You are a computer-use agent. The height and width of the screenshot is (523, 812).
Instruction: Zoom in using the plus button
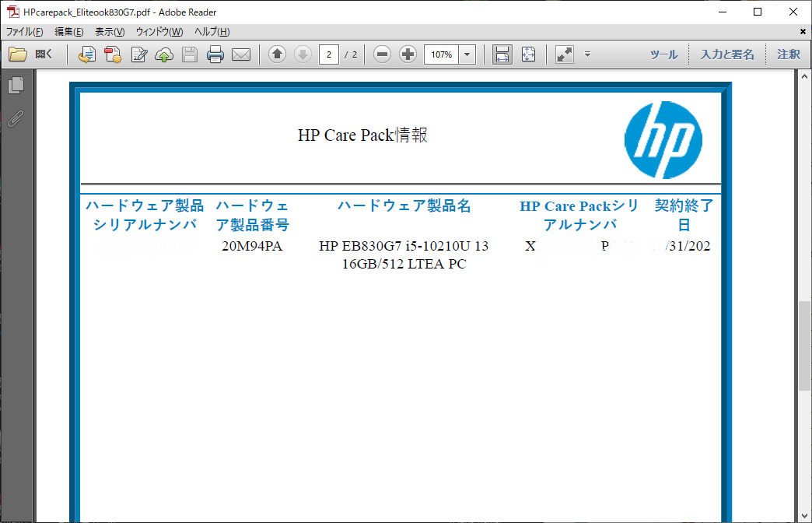[408, 54]
